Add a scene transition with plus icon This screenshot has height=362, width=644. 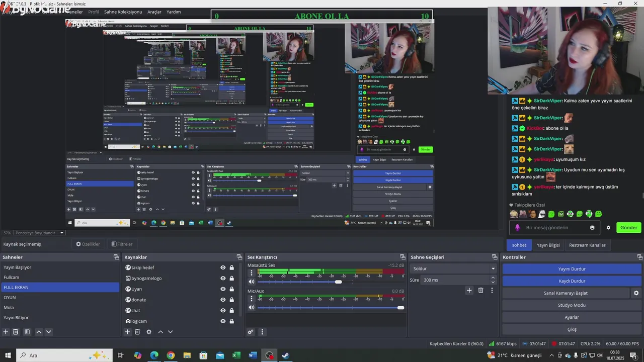pyautogui.click(x=469, y=290)
